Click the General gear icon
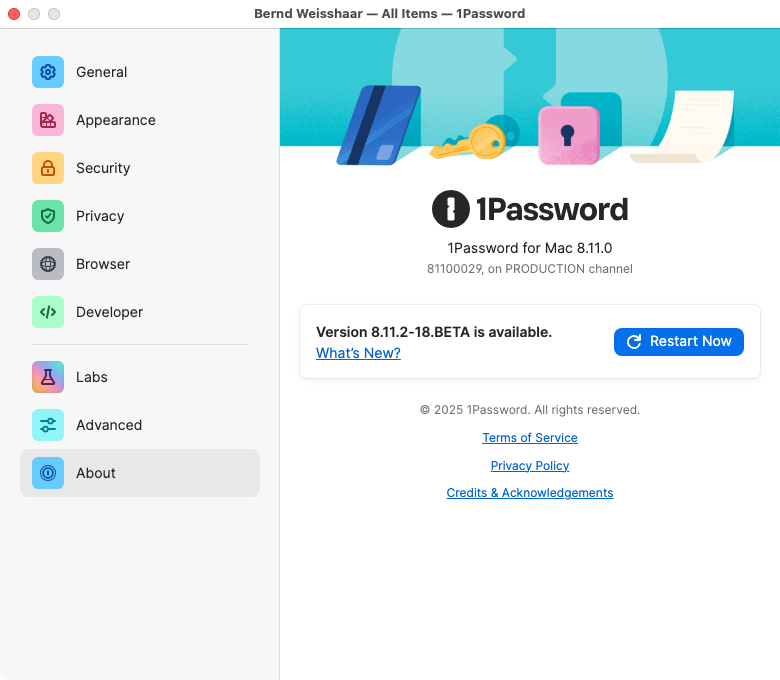 click(48, 72)
